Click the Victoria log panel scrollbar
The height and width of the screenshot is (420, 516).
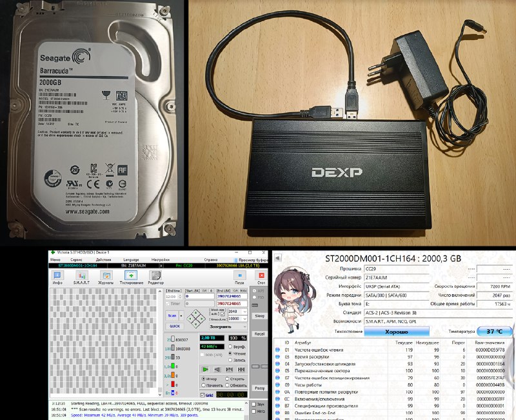tap(246, 410)
